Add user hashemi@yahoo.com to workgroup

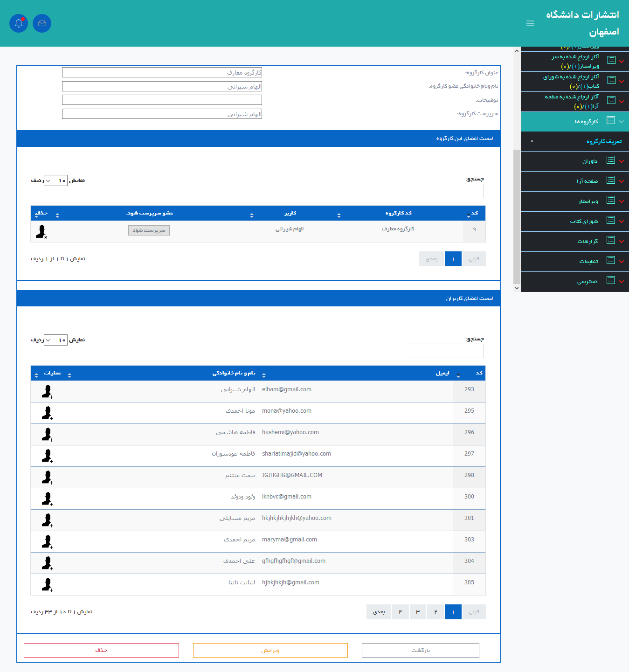pyautogui.click(x=47, y=434)
